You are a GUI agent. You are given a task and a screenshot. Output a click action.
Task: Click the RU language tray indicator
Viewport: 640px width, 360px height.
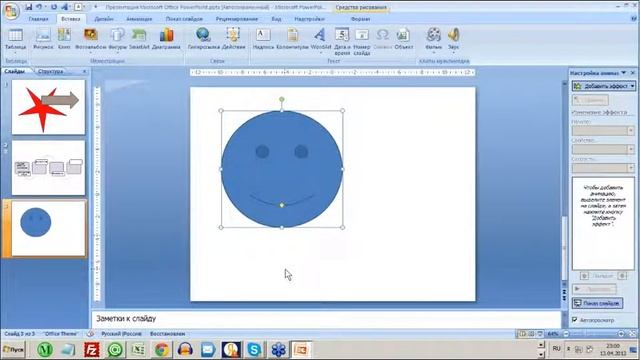pyautogui.click(x=556, y=349)
